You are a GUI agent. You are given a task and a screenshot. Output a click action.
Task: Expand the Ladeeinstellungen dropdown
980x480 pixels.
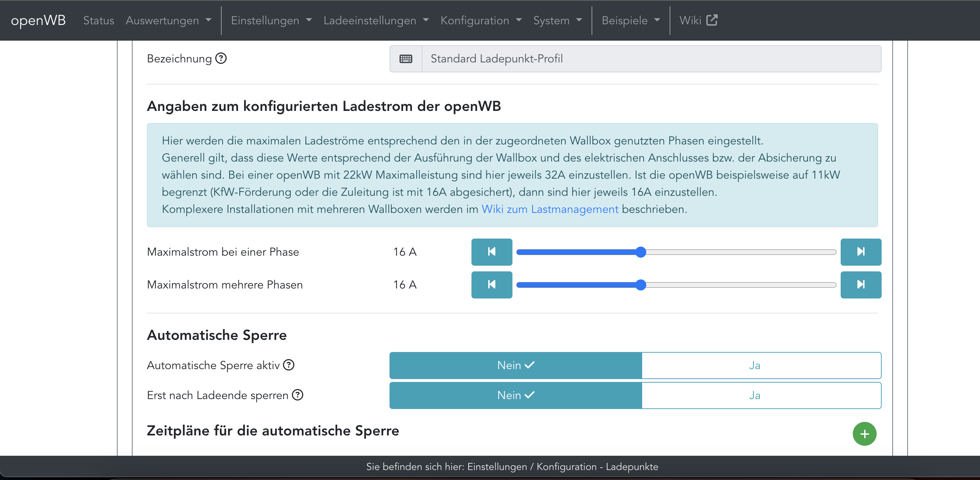pos(376,21)
